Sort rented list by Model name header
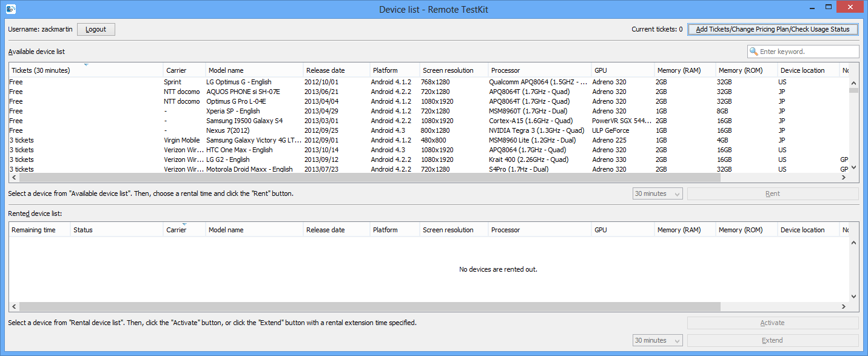 (254, 230)
